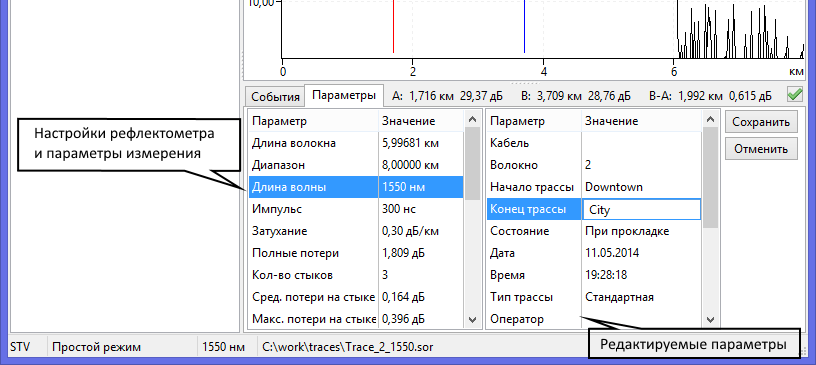Image resolution: width=816 pixels, height=365 pixels.
Task: Select the Полные потери row
Action: (356, 253)
